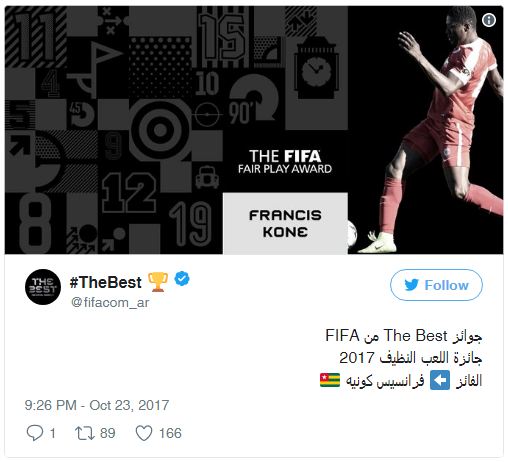Open TheBest profile avatar
Screen dimensions: 508x462
tap(43, 287)
